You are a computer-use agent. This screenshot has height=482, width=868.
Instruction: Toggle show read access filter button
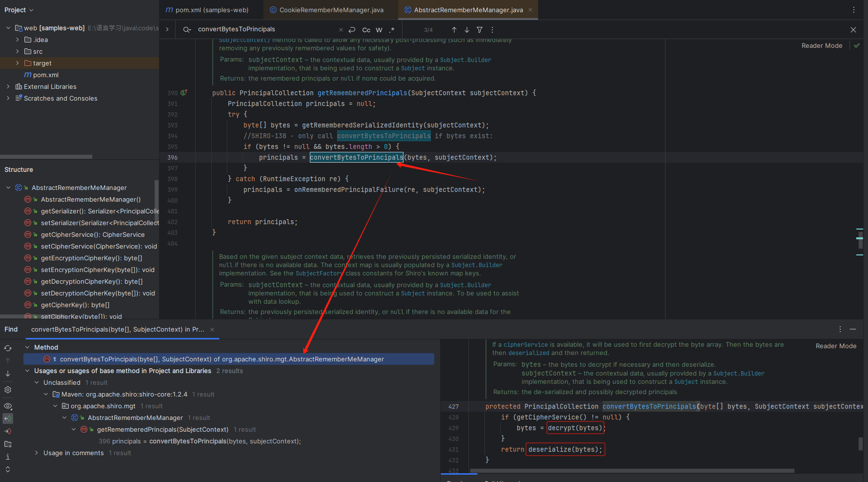tap(8, 419)
